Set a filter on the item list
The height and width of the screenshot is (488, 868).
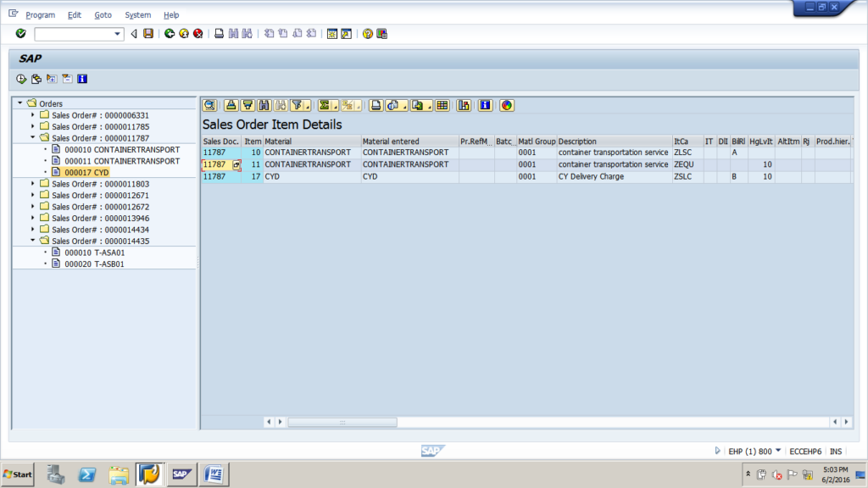click(x=298, y=105)
